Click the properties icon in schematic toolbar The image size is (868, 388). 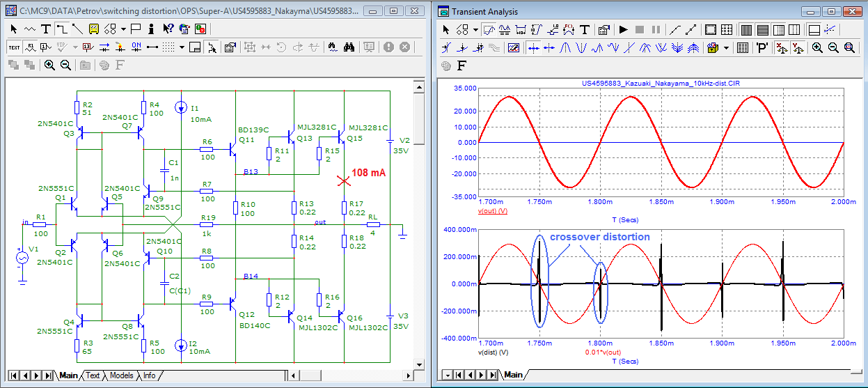click(x=230, y=47)
